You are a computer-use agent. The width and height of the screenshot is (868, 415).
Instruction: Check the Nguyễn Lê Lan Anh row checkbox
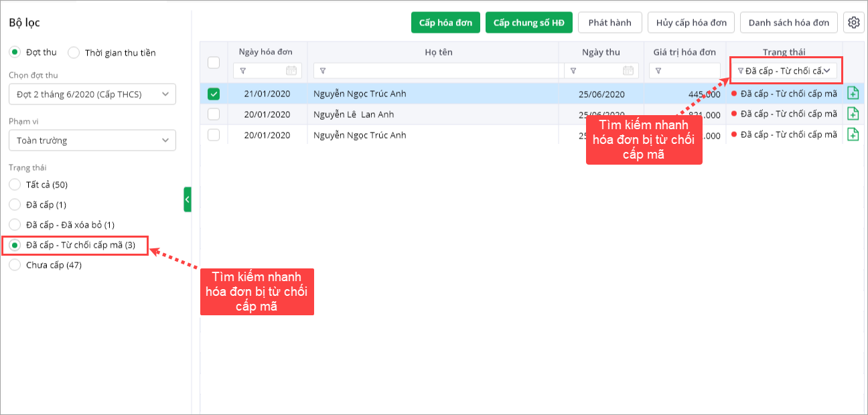tap(214, 114)
